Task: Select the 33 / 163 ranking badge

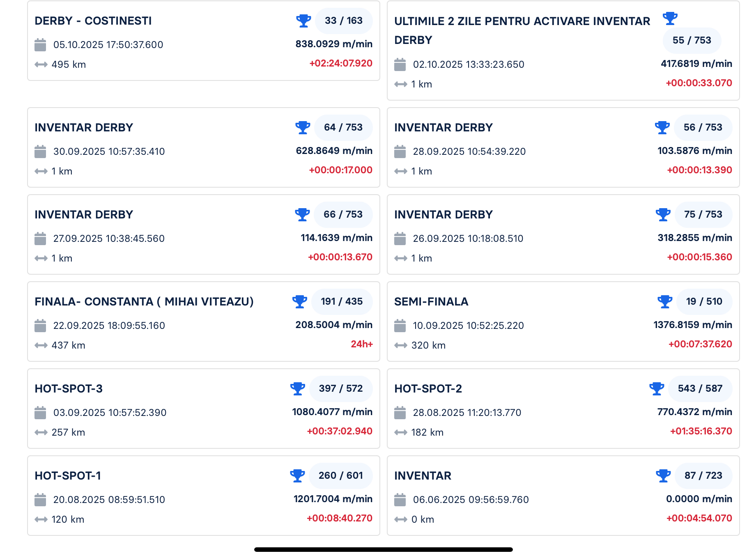Action: [x=344, y=21]
